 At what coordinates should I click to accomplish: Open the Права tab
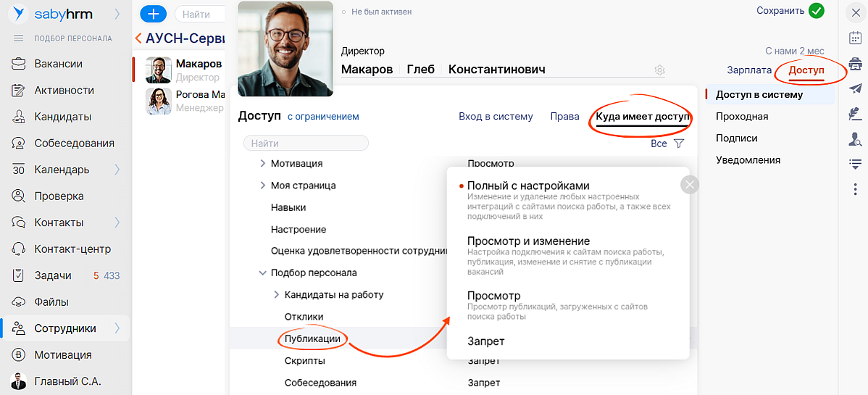click(x=564, y=117)
